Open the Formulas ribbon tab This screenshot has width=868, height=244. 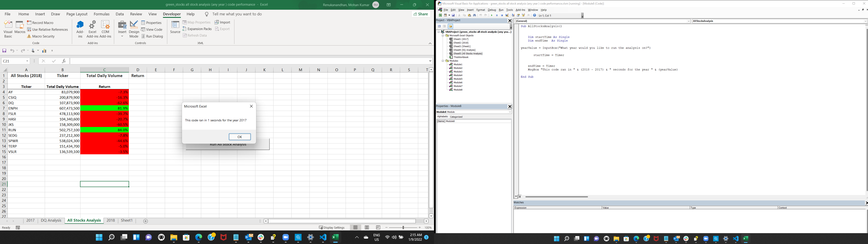coord(101,14)
